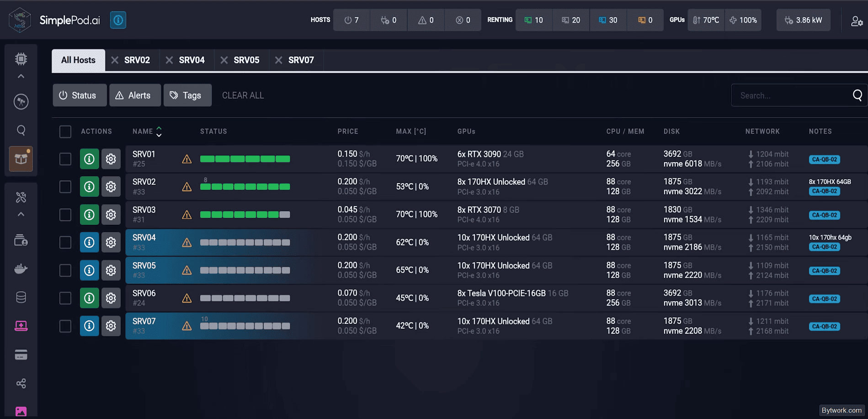868x419 pixels.
Task: Check the SRV02 row checkbox
Action: pos(65,187)
